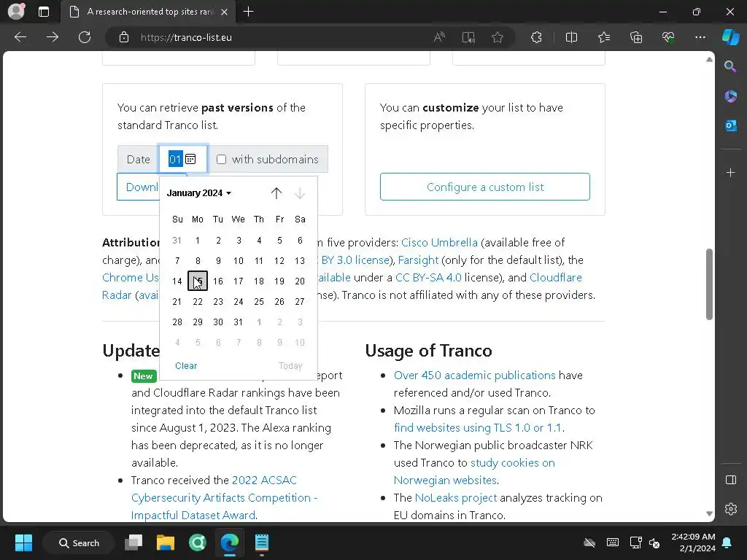This screenshot has width=747, height=560.
Task: Click Clear in the date picker
Action: click(x=186, y=366)
